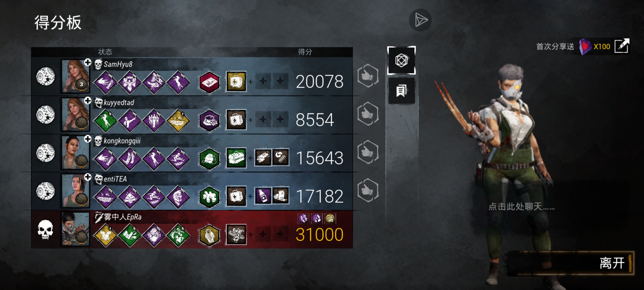
Task: Open the send/share arrow icon
Action: pos(420,20)
